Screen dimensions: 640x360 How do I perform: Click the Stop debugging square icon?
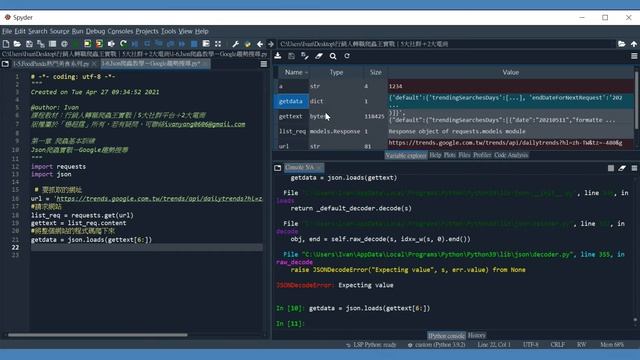[194, 44]
